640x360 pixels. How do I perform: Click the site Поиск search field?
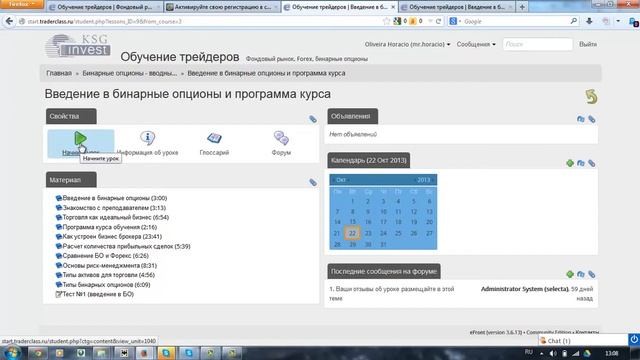tap(538, 44)
